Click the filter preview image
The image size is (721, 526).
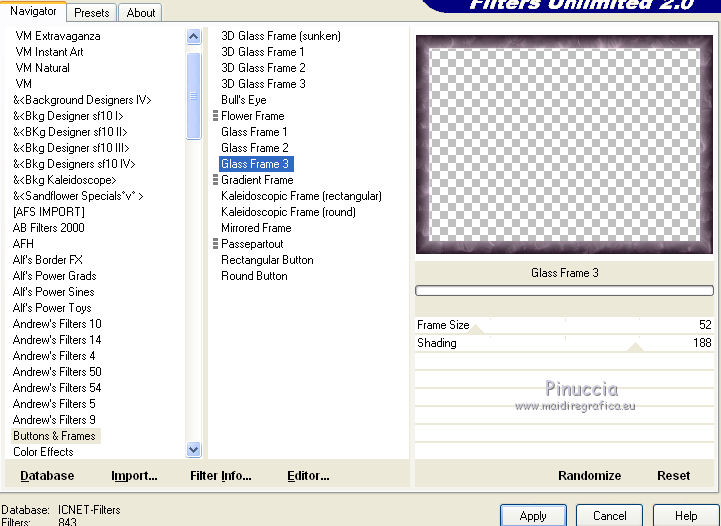coord(564,144)
